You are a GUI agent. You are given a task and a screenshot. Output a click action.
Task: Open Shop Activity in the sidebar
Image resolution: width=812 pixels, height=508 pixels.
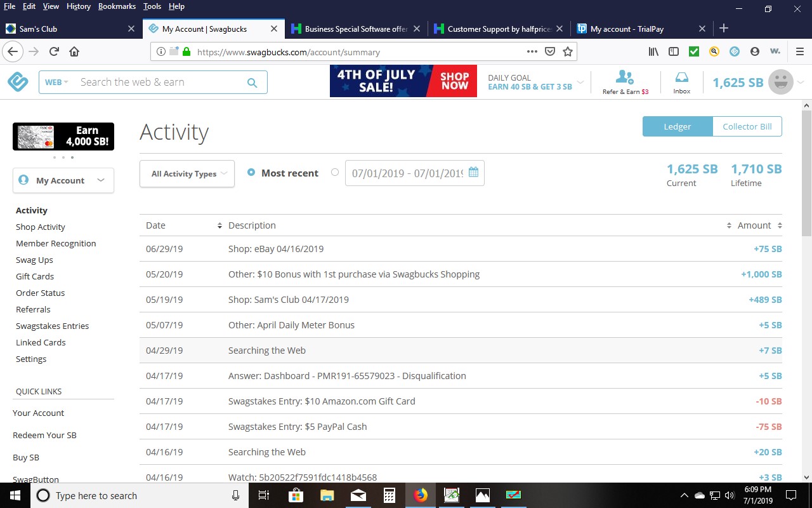point(41,227)
